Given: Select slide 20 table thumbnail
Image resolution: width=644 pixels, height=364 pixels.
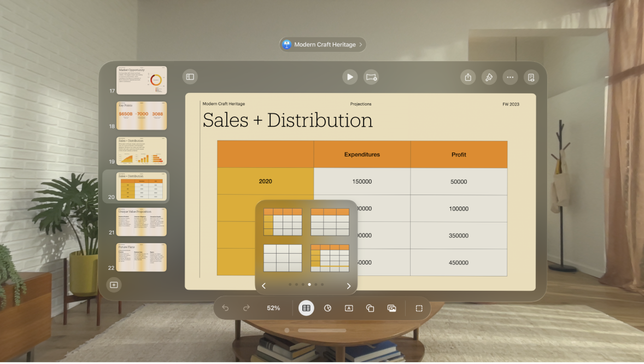Looking at the screenshot, I should (142, 186).
